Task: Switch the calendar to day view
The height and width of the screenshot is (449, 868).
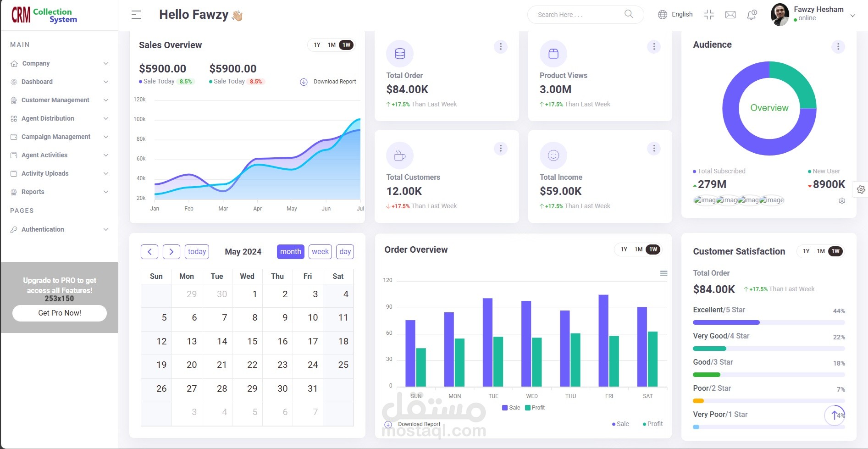Action: click(x=344, y=251)
